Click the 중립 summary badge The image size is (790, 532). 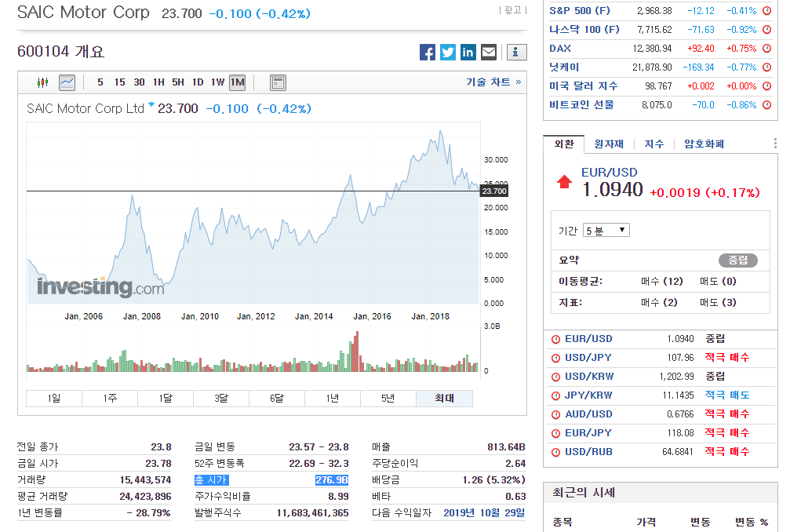point(738,260)
